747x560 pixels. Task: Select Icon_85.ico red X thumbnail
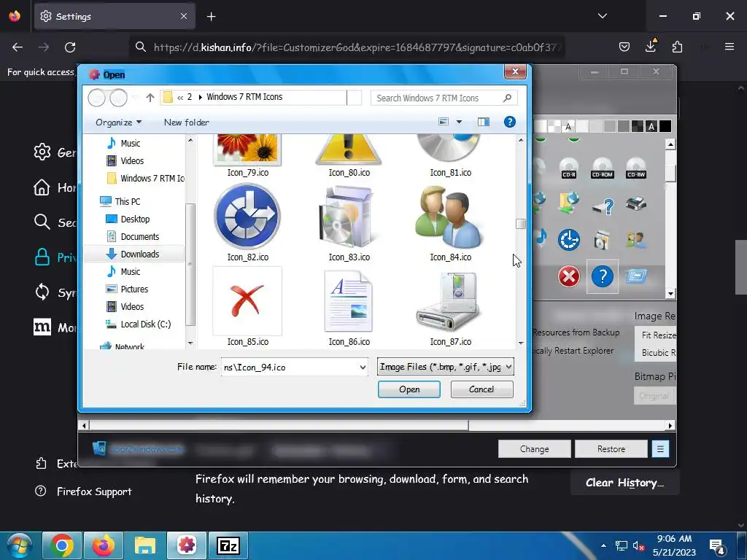pos(247,301)
